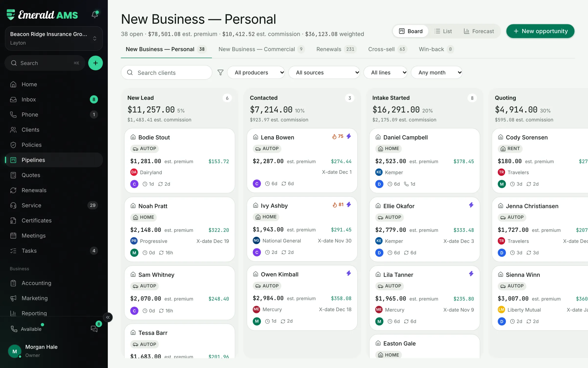Go to Quotes in the sidebar

54,175
